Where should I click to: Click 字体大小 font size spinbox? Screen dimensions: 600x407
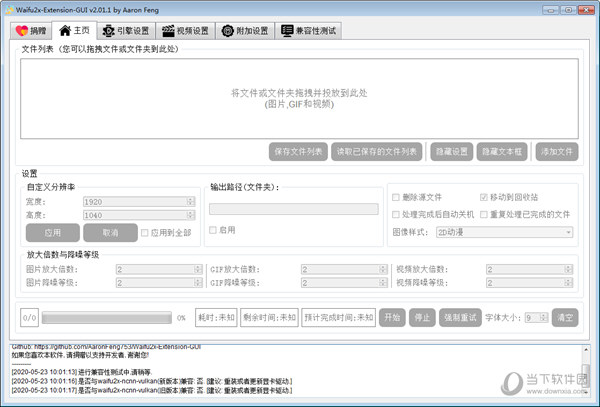tap(536, 317)
